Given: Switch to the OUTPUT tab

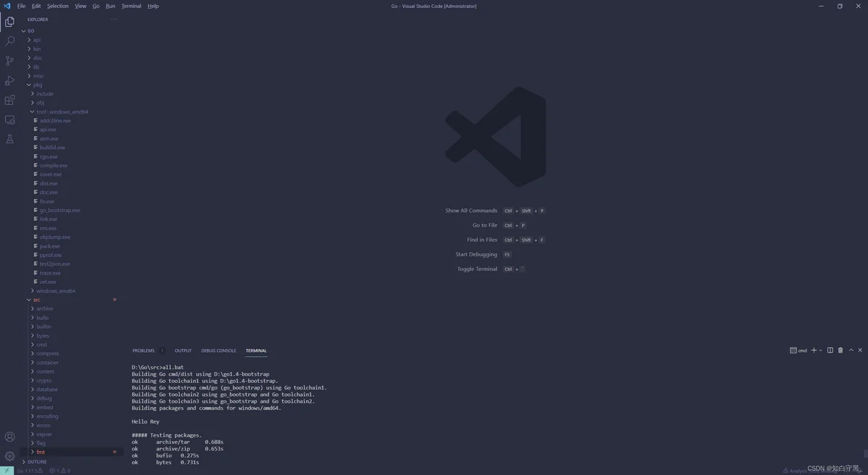Looking at the screenshot, I should [183, 350].
